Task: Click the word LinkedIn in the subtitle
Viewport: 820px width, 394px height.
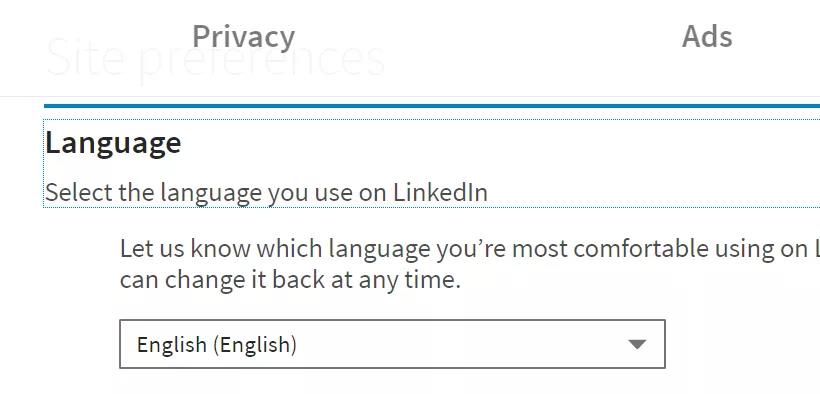Action: coord(440,193)
